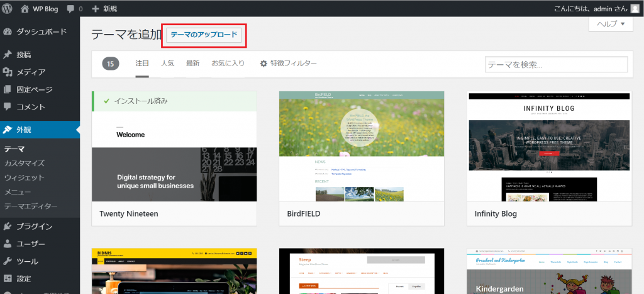Click the admin user avatar

634,9
